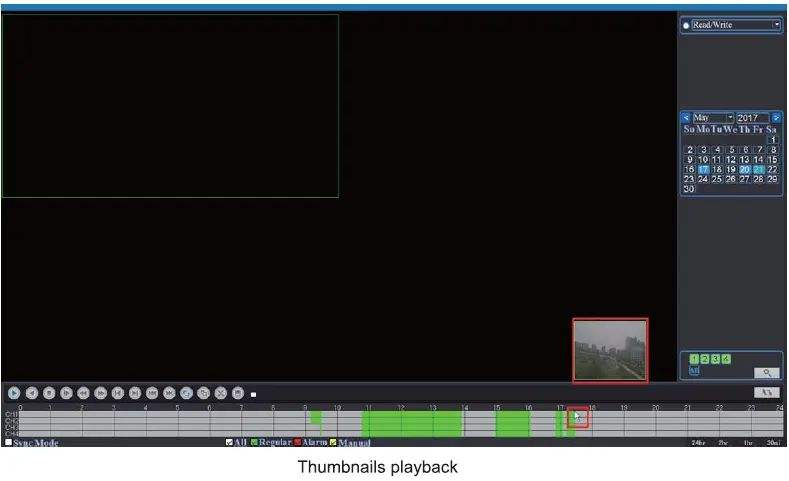Start playback with the Play button
Screen dimensions: 789x481
click(14, 393)
